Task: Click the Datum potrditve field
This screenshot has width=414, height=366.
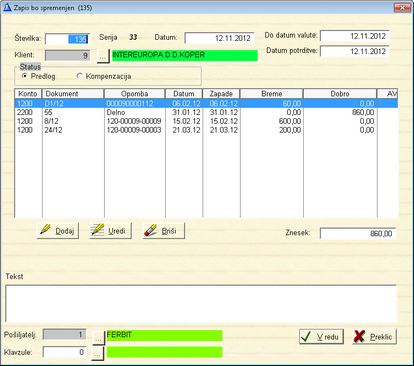Action: coord(355,51)
